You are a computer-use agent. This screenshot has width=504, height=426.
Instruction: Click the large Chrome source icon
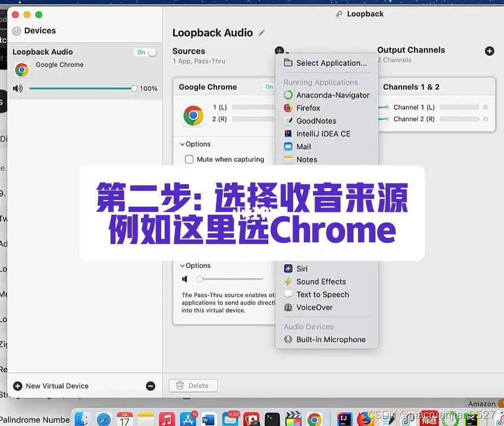(193, 116)
